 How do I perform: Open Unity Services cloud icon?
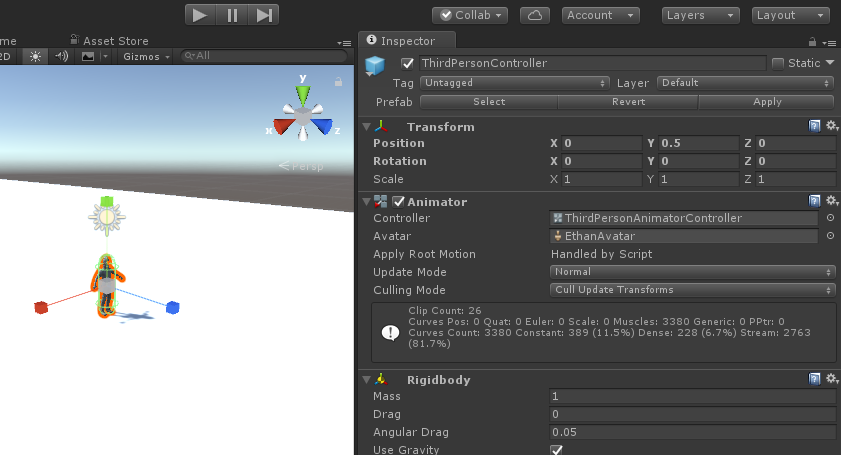tap(535, 16)
